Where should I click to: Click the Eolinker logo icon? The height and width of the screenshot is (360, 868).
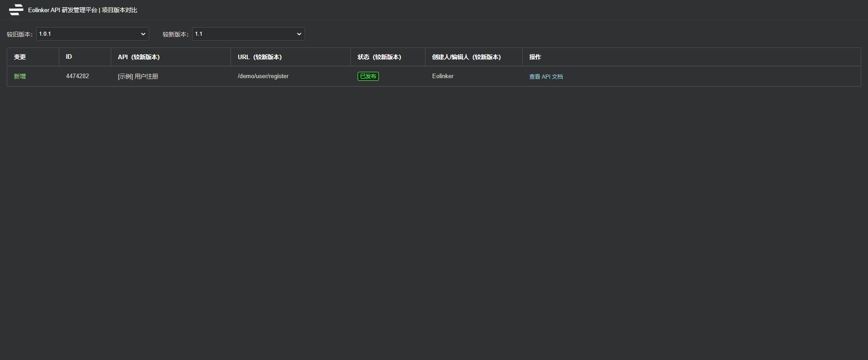(16, 10)
